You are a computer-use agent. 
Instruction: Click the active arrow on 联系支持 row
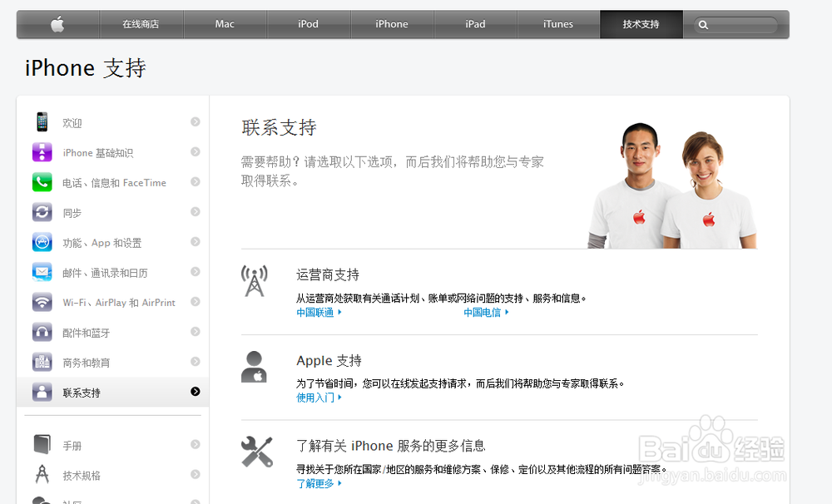pyautogui.click(x=196, y=392)
